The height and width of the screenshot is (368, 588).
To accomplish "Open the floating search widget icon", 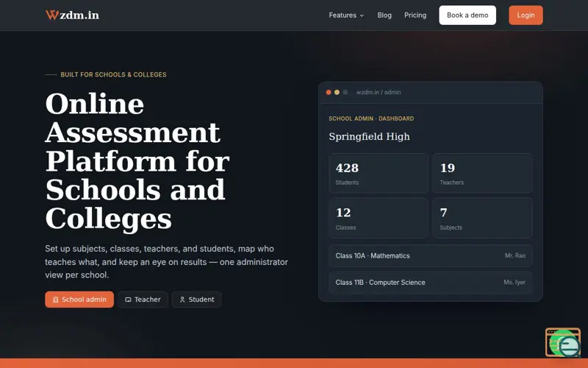I will (563, 342).
